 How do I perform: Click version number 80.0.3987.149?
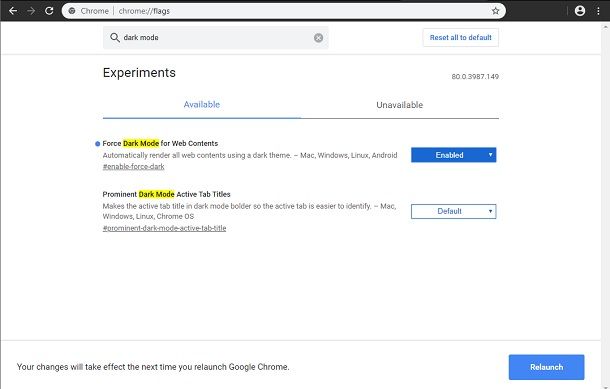pyautogui.click(x=475, y=77)
